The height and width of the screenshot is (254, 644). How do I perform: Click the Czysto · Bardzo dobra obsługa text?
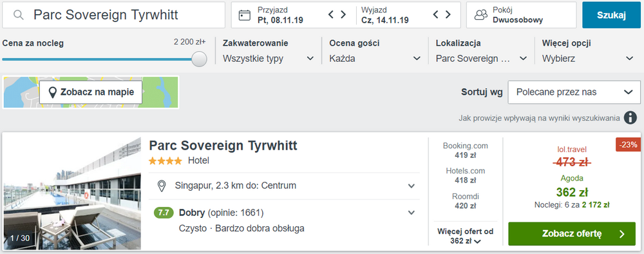[241, 228]
